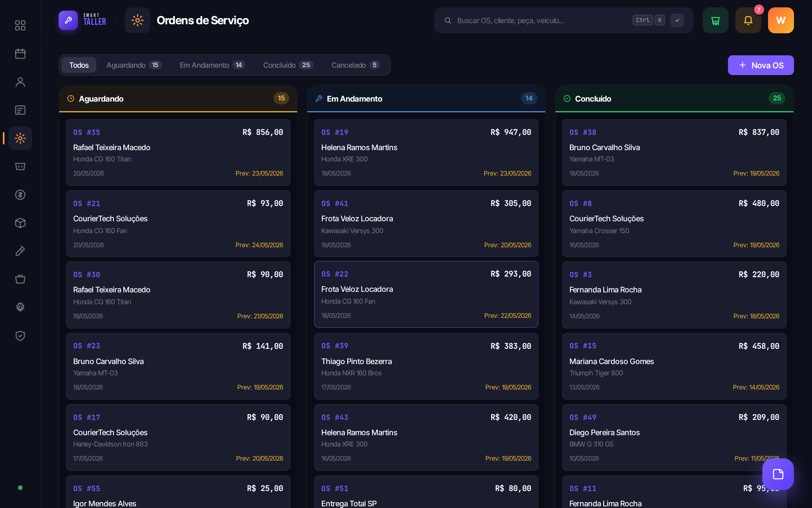Click the floating purple note button
The image size is (812, 508).
click(x=778, y=474)
